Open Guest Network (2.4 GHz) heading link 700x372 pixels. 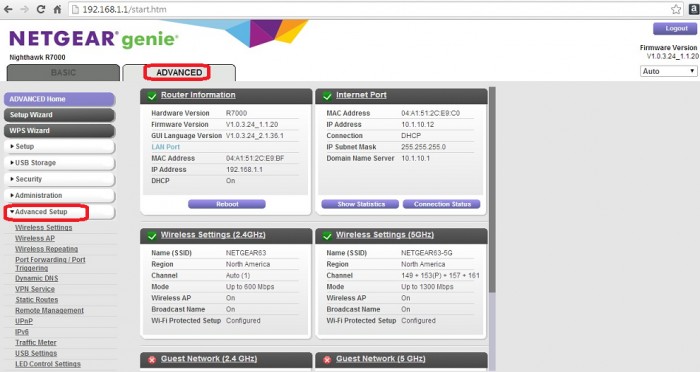point(209,359)
